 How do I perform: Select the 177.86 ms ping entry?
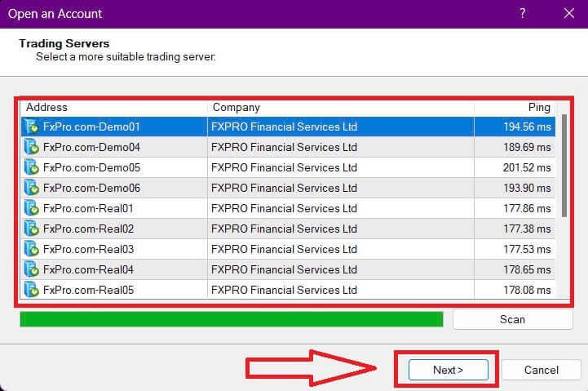[527, 208]
